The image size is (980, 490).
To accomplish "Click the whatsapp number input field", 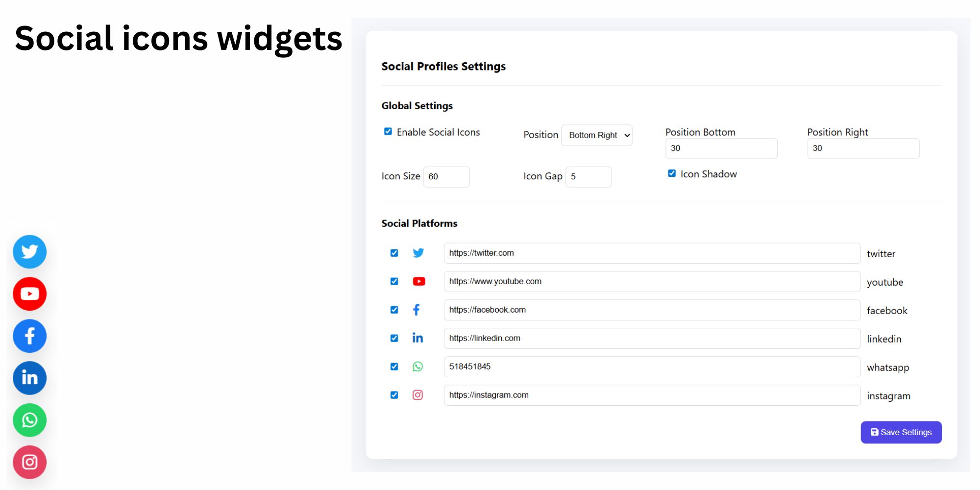I will coord(652,367).
